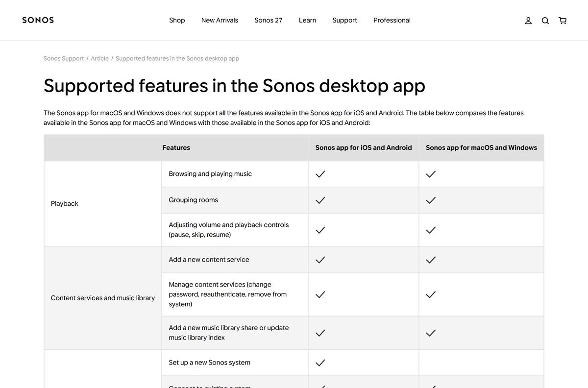Open the Sonos 27 menu item
Screen dimensions: 588x388
(x=269, y=20)
